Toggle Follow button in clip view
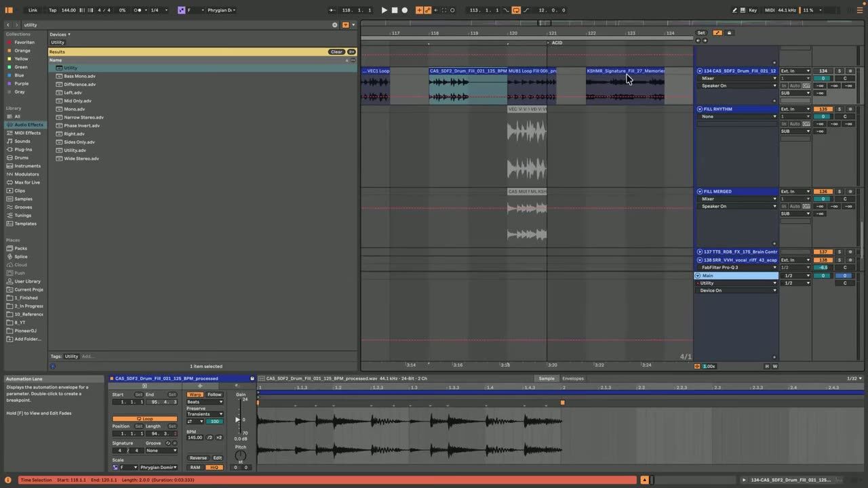 pyautogui.click(x=214, y=394)
